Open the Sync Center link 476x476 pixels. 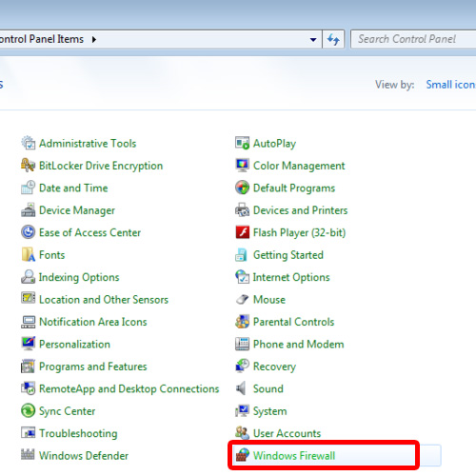pyautogui.click(x=67, y=411)
